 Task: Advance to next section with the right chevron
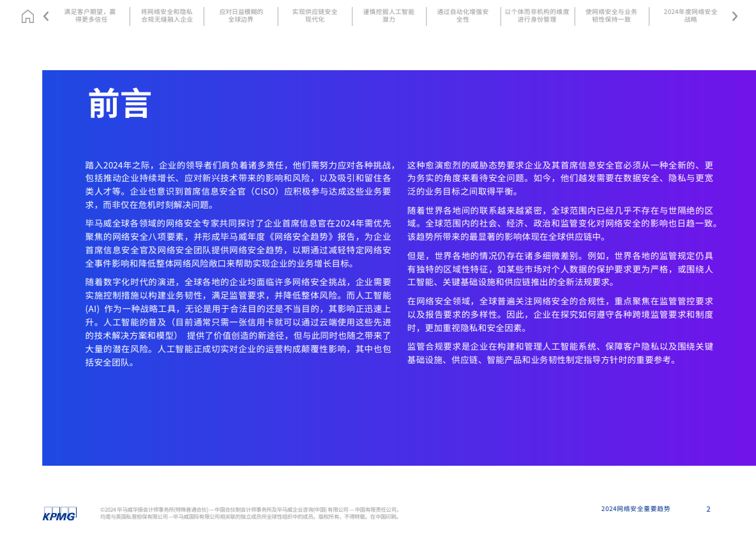[734, 16]
